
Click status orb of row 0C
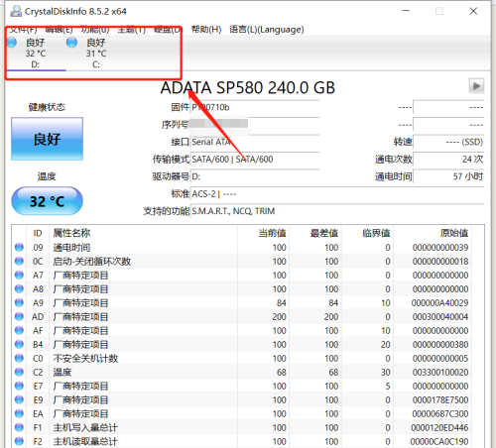point(19,261)
